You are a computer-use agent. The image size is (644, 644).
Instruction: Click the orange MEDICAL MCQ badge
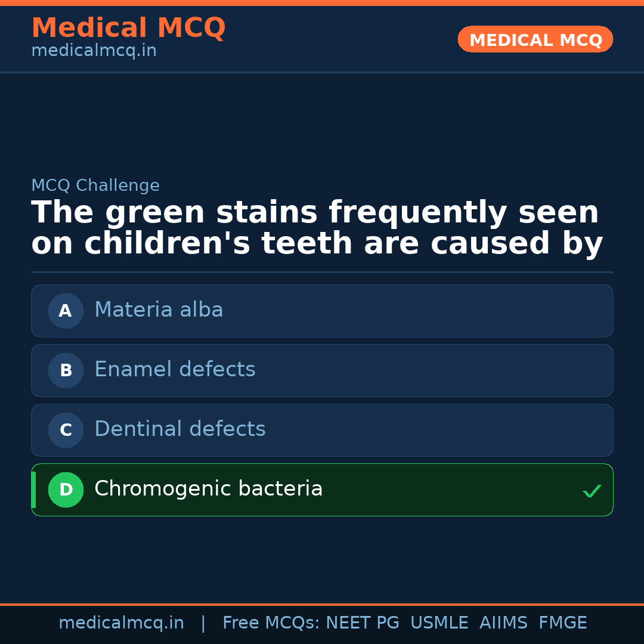[x=535, y=39]
